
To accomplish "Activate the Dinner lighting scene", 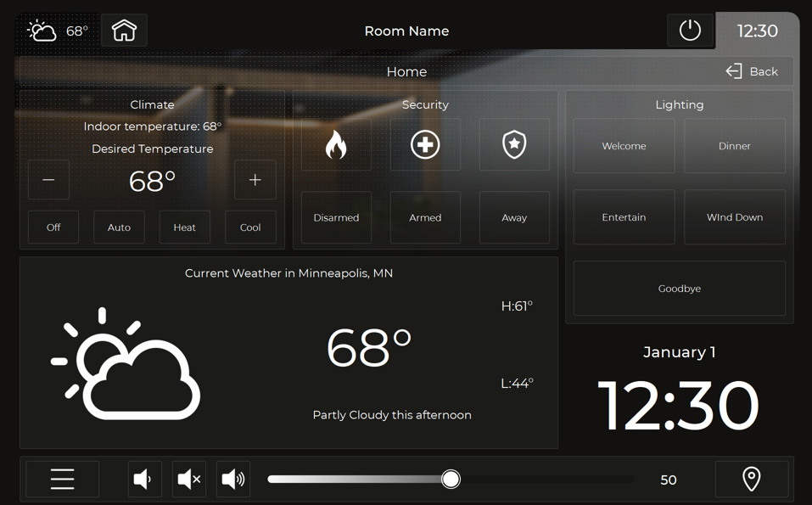I will click(734, 146).
